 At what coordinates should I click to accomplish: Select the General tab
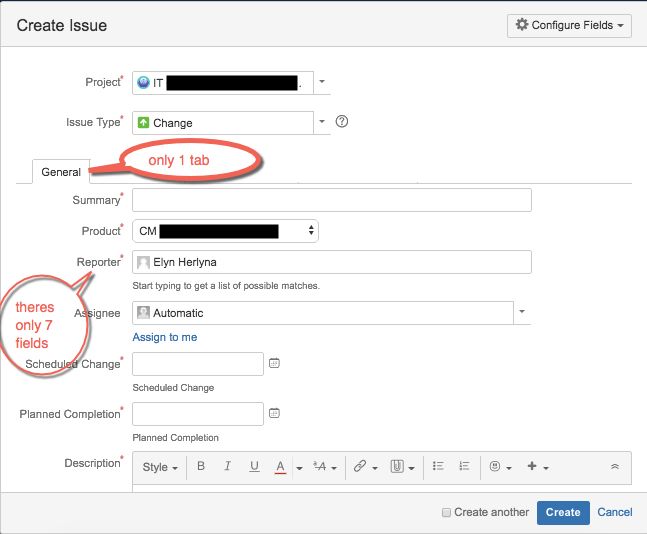click(61, 172)
